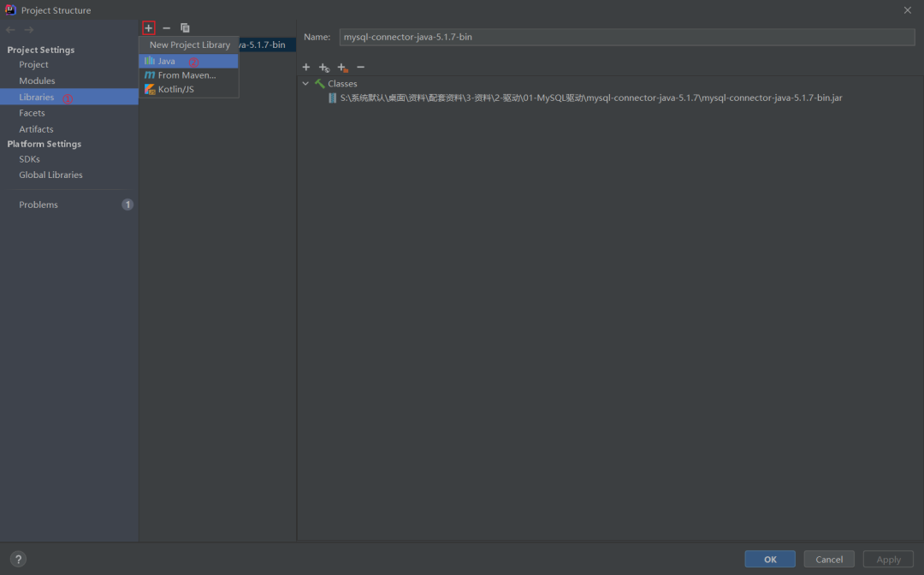Open help with the question mark
The image size is (924, 575).
pos(18,559)
